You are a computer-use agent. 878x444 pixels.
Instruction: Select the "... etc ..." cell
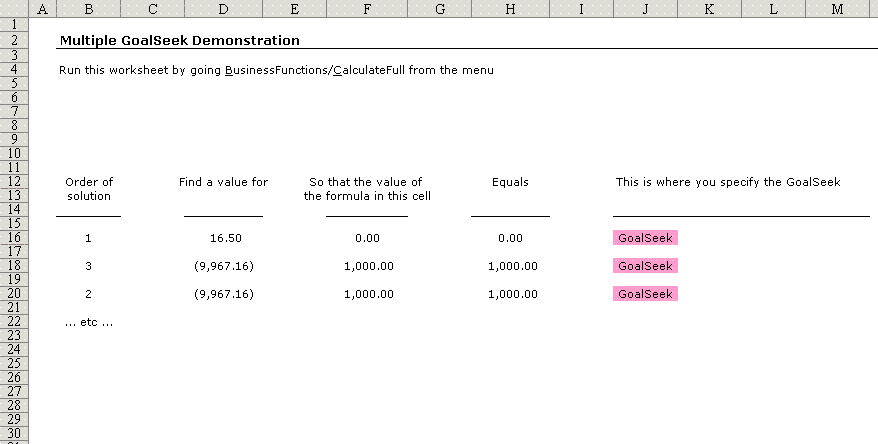click(88, 322)
